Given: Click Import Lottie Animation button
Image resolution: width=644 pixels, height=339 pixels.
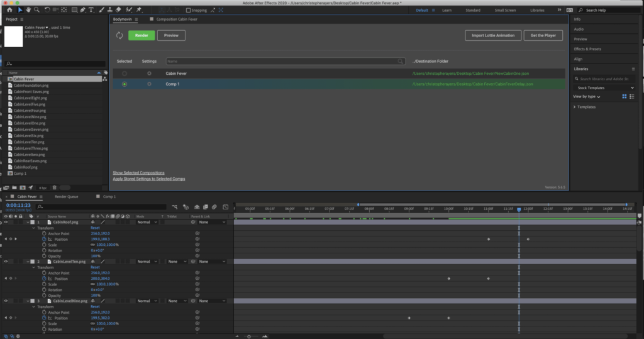Looking at the screenshot, I should pyautogui.click(x=493, y=35).
